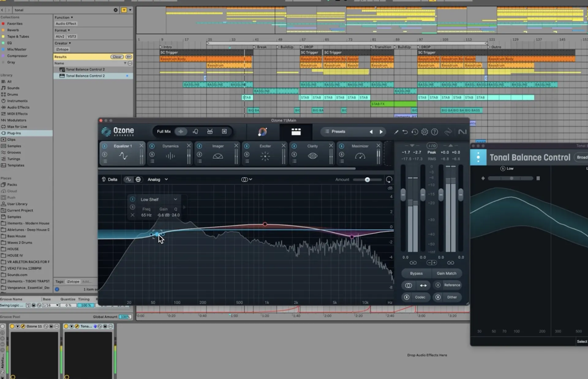
Task: Click the pencil edit icon in Ozone header
Action: 396,132
